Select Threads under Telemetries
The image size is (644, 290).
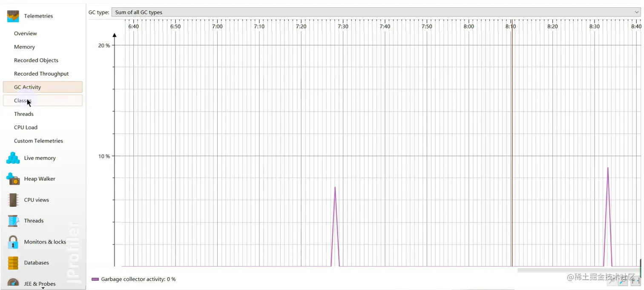coord(24,114)
